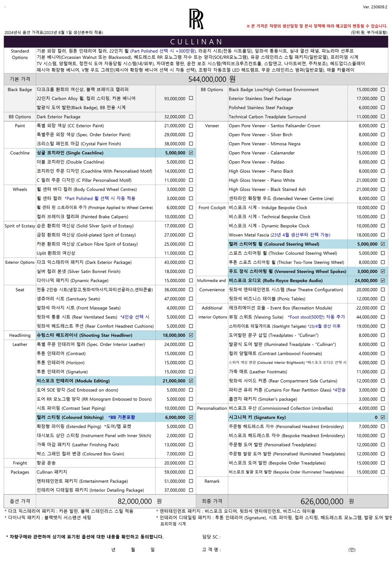Select the Leather Finishing Pack checkbox
This screenshot has height=561, width=392.
pyautogui.click(x=191, y=445)
